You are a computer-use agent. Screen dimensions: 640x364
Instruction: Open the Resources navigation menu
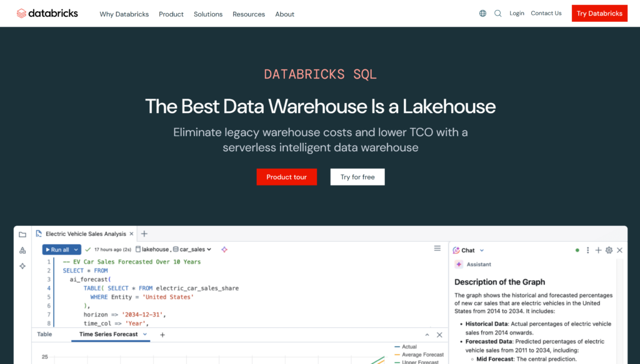[249, 14]
